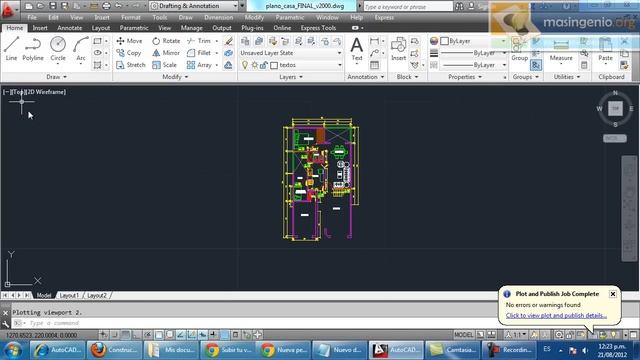Toggle Selection Cycling in status bar

247,335
